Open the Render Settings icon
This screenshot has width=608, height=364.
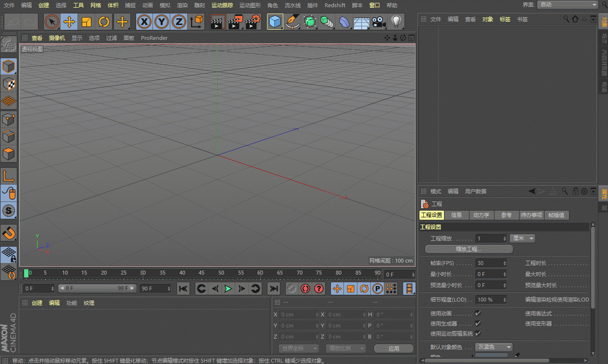pos(253,22)
